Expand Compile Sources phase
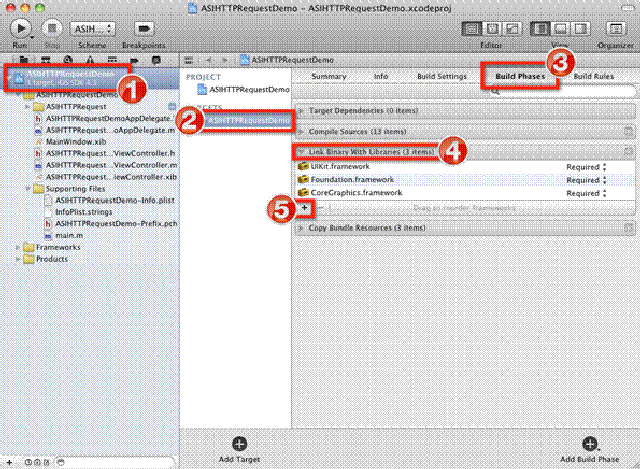 click(301, 131)
